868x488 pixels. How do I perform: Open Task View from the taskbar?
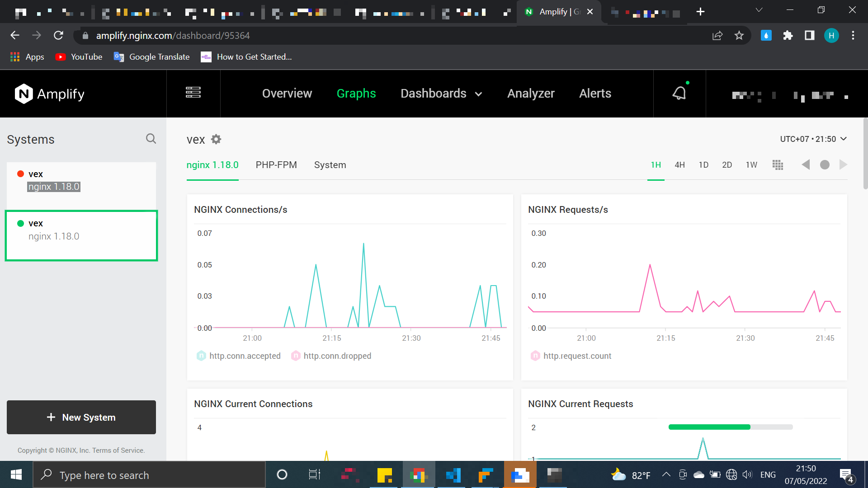(314, 474)
